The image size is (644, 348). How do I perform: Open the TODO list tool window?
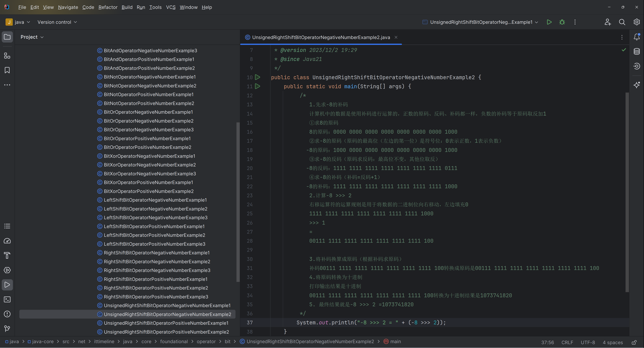[7, 226]
